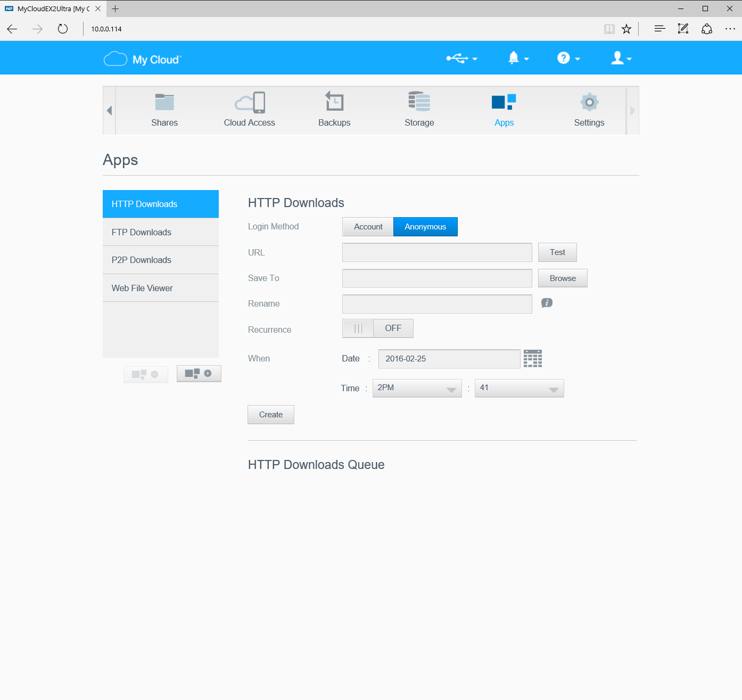Open the calendar date picker icon

click(532, 359)
